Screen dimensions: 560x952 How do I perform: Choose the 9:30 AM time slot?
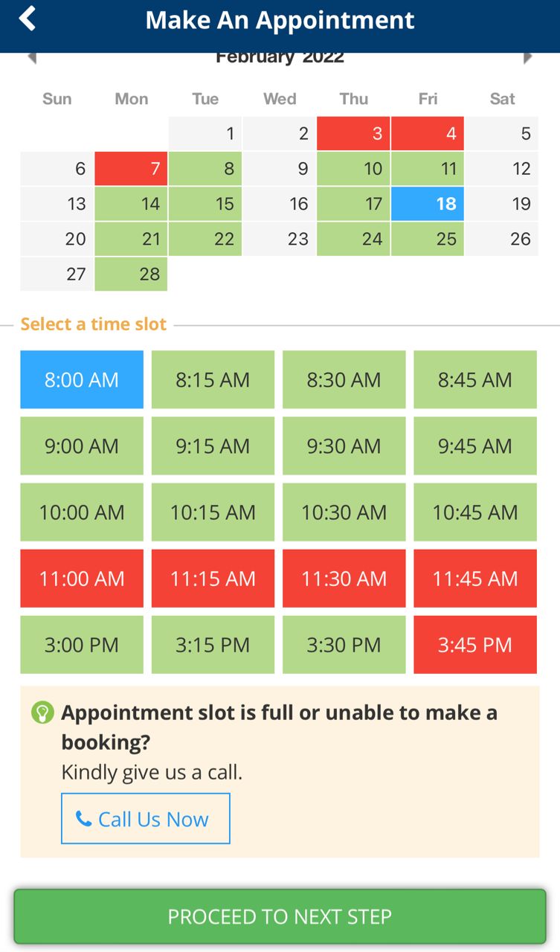pyautogui.click(x=344, y=446)
